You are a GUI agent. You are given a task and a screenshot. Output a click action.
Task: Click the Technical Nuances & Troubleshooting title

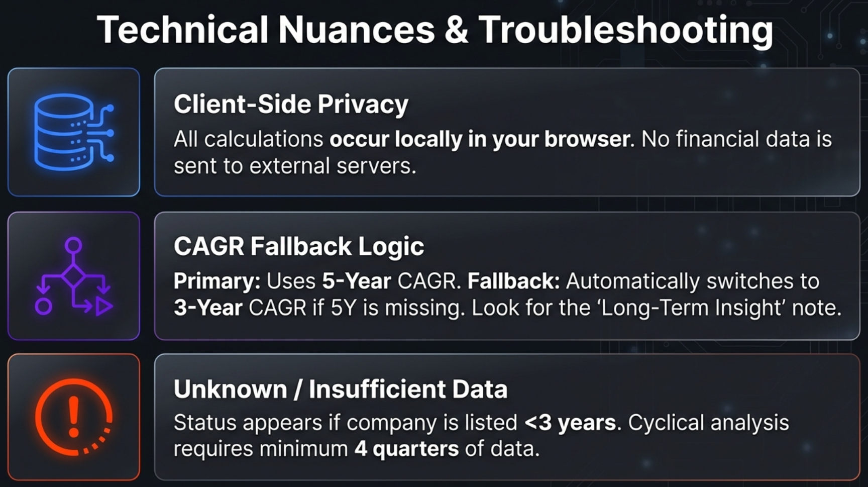click(435, 30)
